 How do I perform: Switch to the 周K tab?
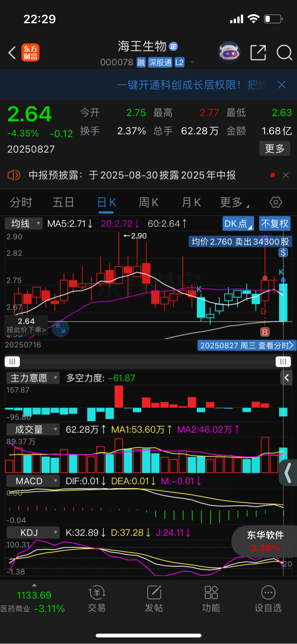[149, 202]
